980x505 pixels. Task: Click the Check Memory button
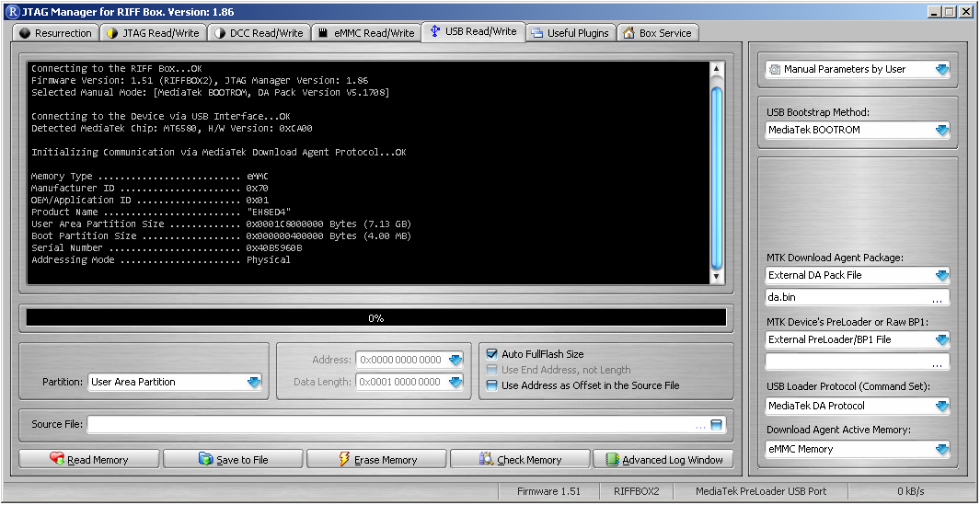pyautogui.click(x=521, y=459)
